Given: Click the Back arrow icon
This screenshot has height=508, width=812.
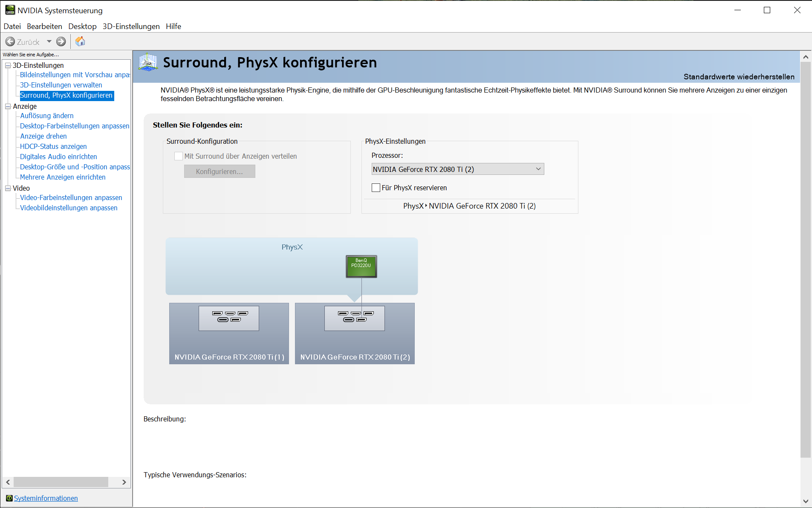Looking at the screenshot, I should click(10, 41).
